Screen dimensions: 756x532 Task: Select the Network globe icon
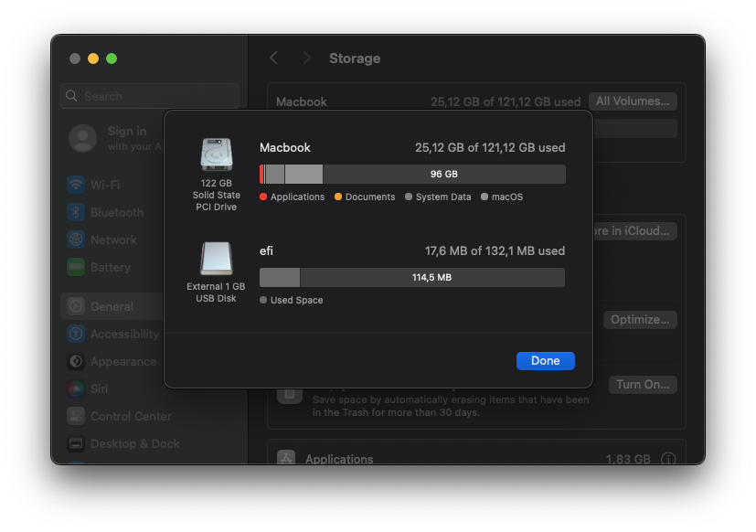[x=76, y=239]
